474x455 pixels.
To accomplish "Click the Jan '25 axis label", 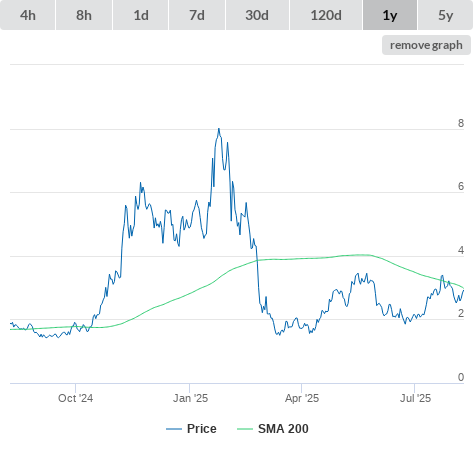I will (190, 398).
